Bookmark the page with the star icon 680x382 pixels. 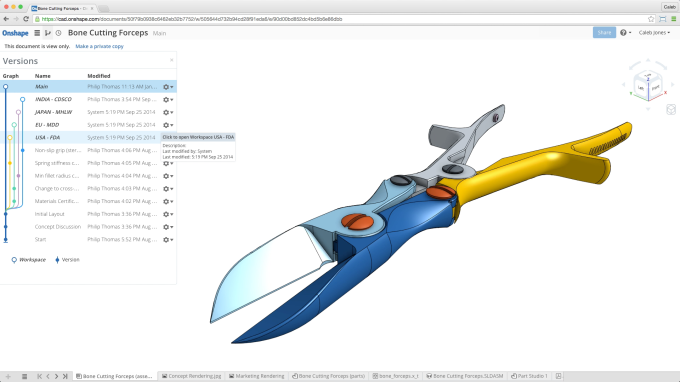coord(651,19)
